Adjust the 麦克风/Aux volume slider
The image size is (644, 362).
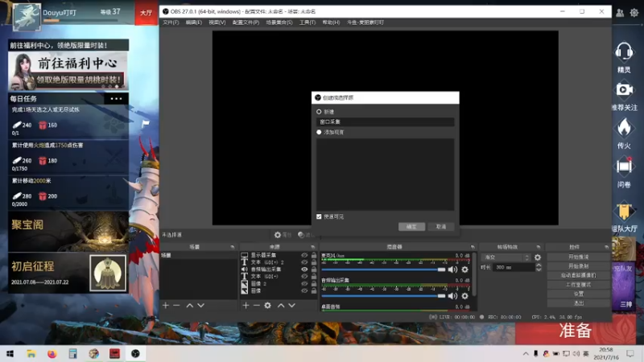383,269
